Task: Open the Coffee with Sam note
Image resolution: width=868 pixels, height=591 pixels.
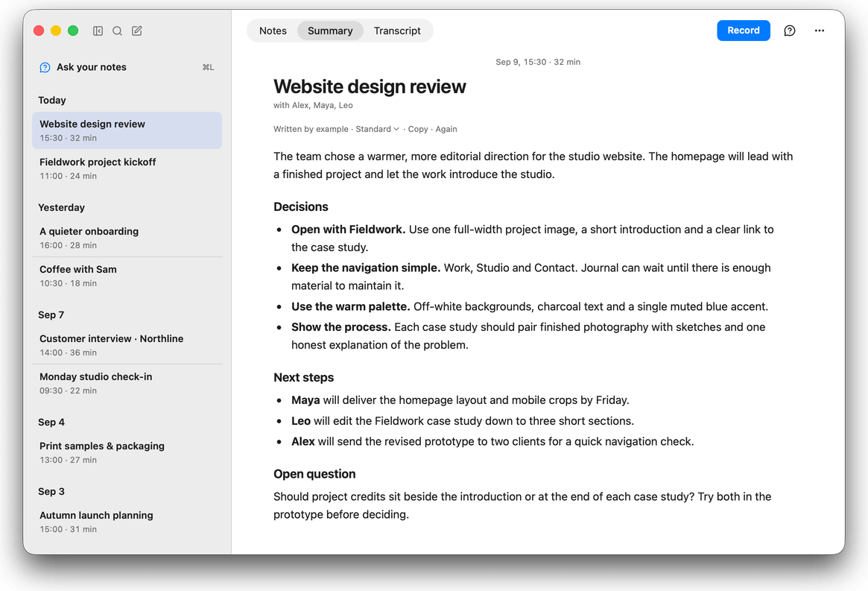Action: [x=127, y=276]
